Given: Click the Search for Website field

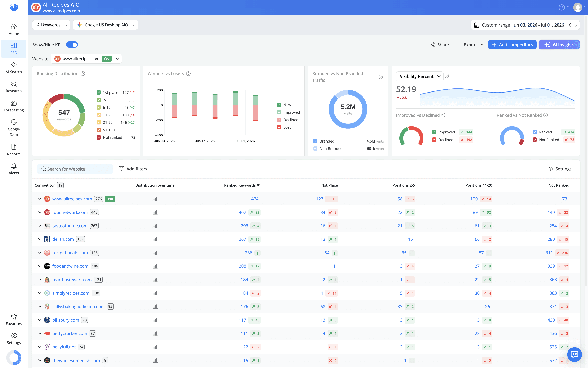Looking at the screenshot, I should point(75,169).
